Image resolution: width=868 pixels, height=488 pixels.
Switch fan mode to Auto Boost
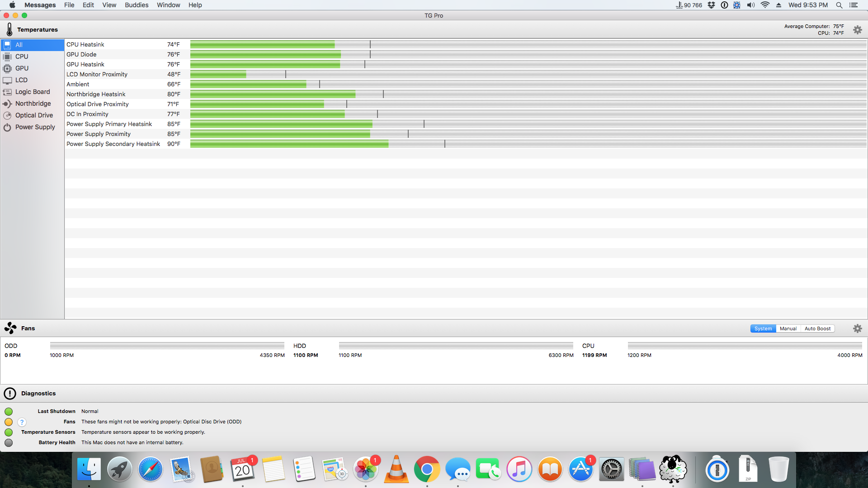point(817,328)
